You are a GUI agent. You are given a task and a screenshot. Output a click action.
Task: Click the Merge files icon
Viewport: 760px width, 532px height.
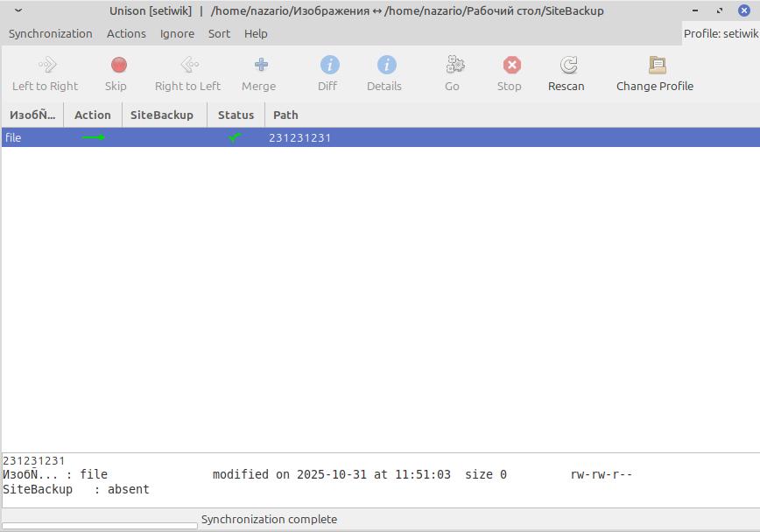click(x=258, y=66)
